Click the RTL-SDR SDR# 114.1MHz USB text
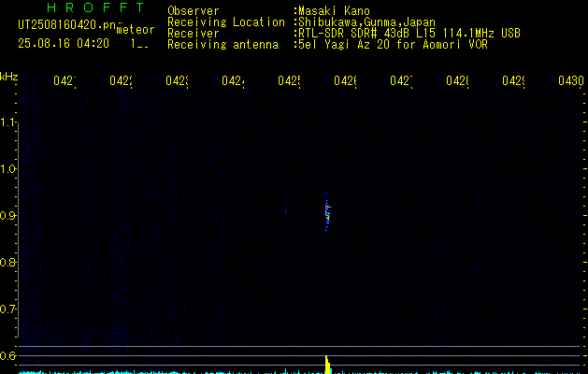This screenshot has width=588, height=374. pos(409,34)
